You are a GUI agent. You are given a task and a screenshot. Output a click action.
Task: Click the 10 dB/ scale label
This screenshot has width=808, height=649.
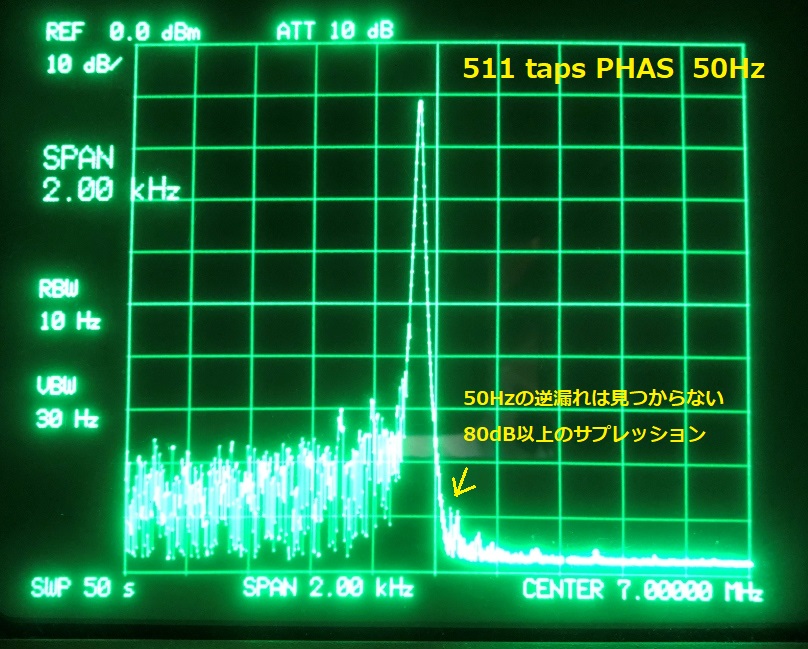point(84,65)
